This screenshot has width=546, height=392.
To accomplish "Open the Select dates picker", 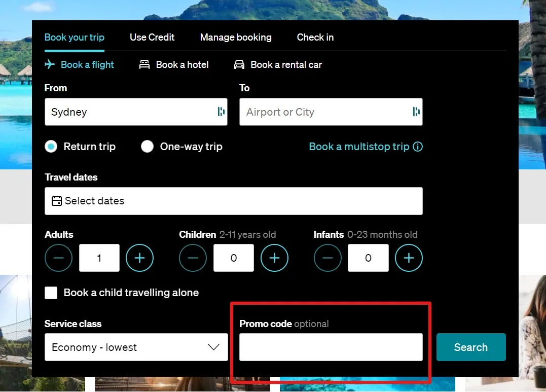I will (x=233, y=201).
